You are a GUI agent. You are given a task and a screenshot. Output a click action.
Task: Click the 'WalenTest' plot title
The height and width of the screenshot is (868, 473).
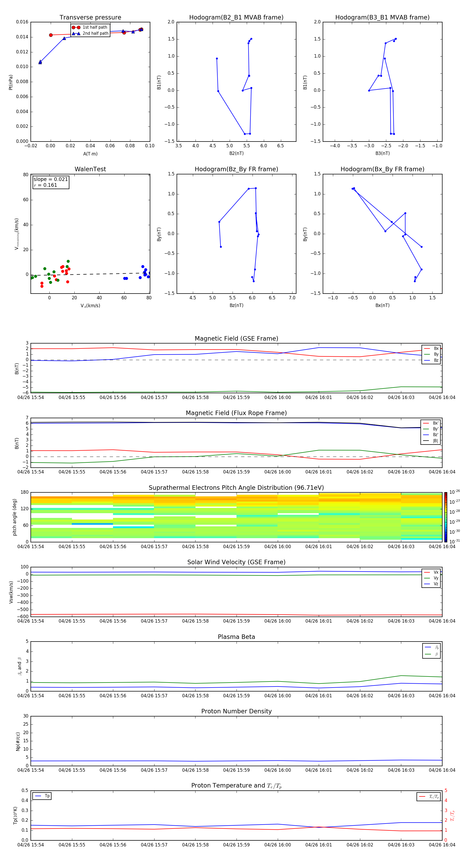90,169
